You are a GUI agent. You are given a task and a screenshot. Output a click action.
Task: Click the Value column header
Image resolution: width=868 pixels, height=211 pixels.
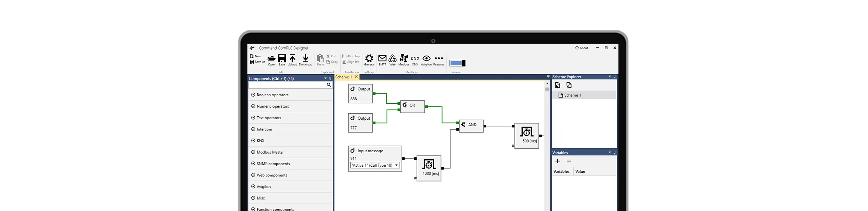pyautogui.click(x=580, y=172)
